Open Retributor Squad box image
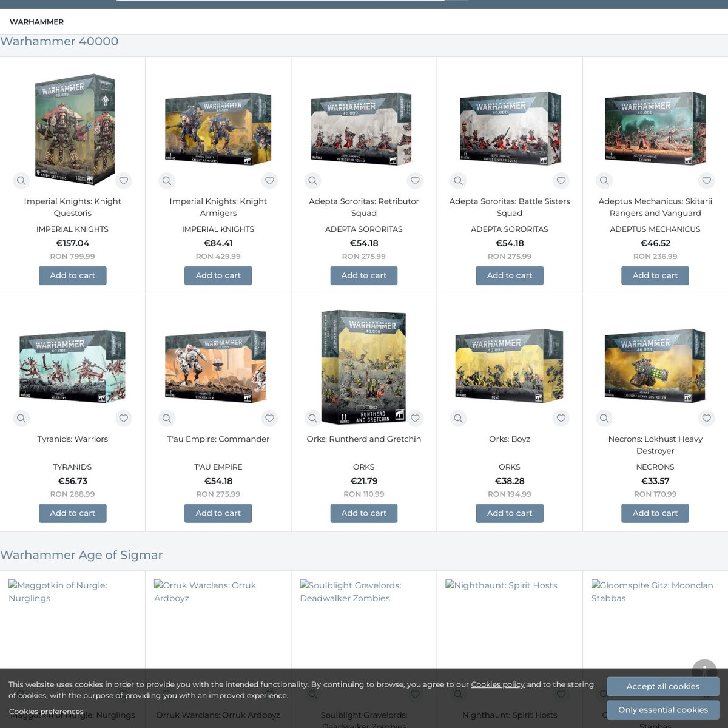The height and width of the screenshot is (728, 728). [362, 129]
